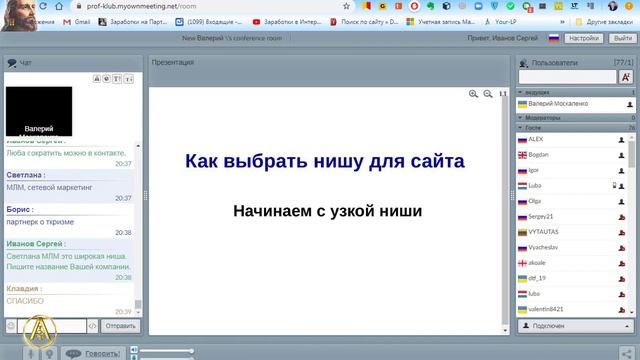Open Gmail bookmark
640x360 pixels.
[x=76, y=22]
